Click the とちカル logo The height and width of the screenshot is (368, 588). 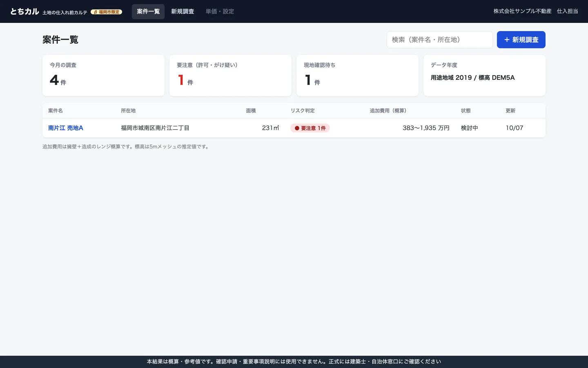(24, 11)
